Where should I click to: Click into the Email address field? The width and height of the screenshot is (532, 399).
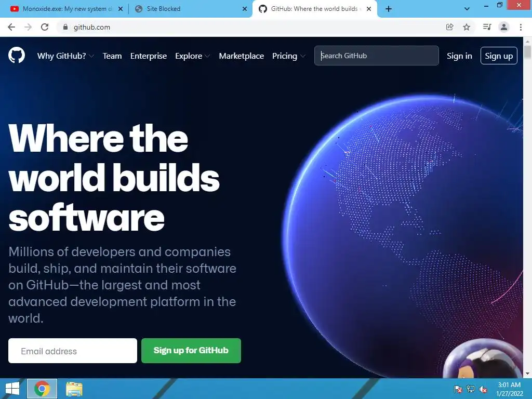[73, 351]
